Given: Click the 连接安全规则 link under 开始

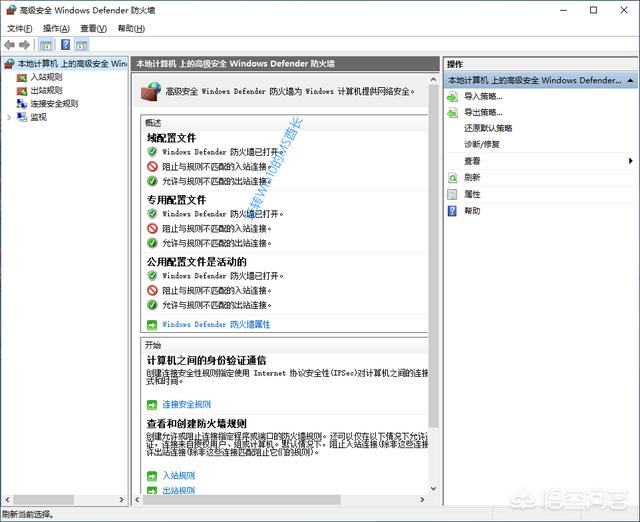Looking at the screenshot, I should pyautogui.click(x=186, y=405).
